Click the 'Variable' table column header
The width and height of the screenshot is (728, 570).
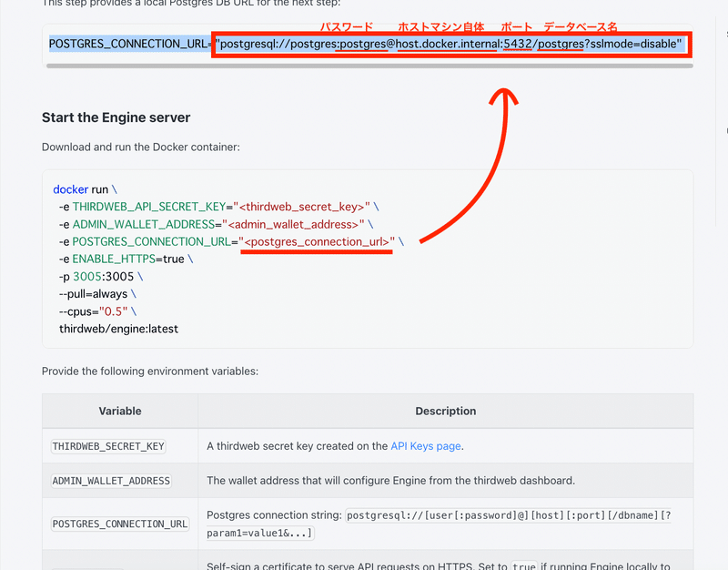coord(120,412)
